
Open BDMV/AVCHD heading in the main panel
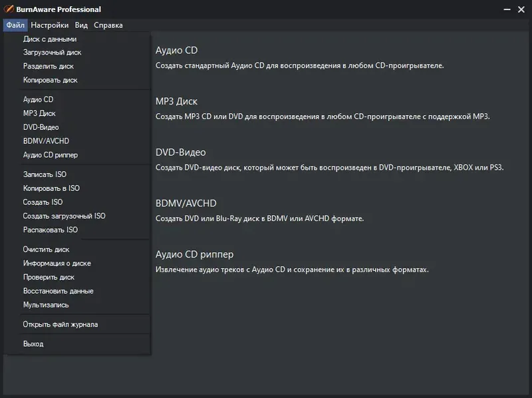tap(186, 203)
